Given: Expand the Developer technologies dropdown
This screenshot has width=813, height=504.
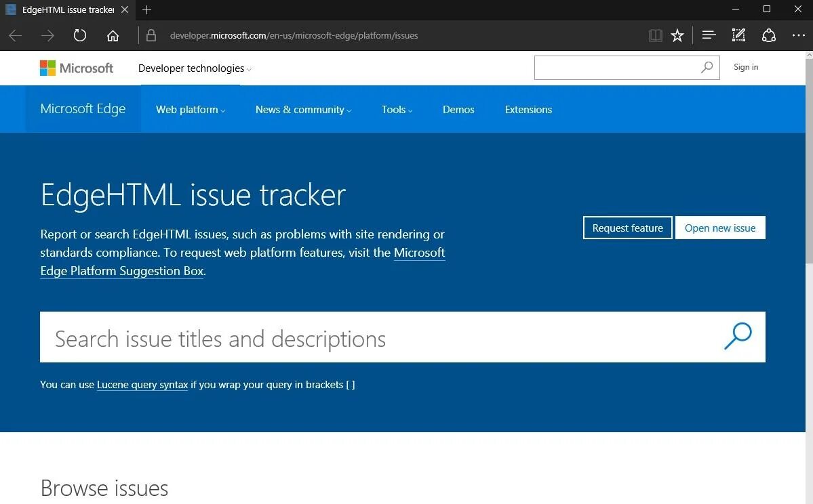Looking at the screenshot, I should (x=195, y=68).
